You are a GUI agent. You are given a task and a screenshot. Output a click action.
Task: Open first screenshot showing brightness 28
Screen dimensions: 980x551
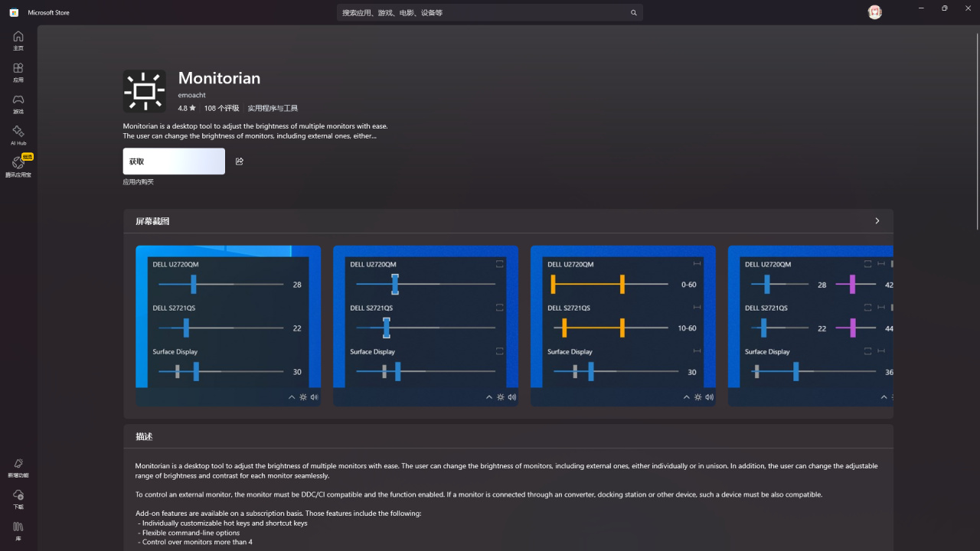coord(228,326)
